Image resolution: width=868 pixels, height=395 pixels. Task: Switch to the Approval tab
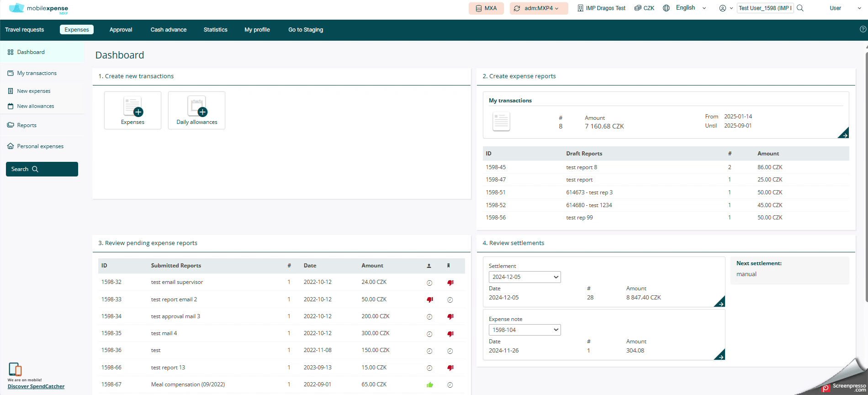121,30
